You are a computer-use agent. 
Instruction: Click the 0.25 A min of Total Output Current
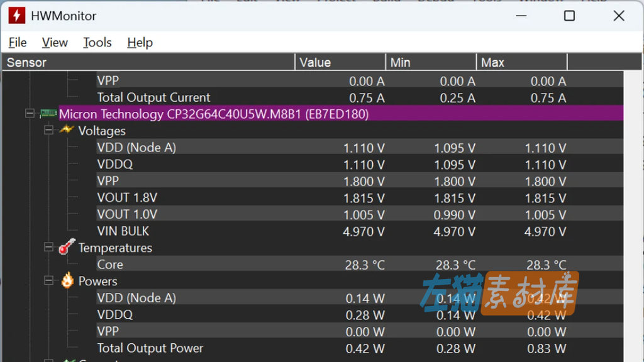458,98
